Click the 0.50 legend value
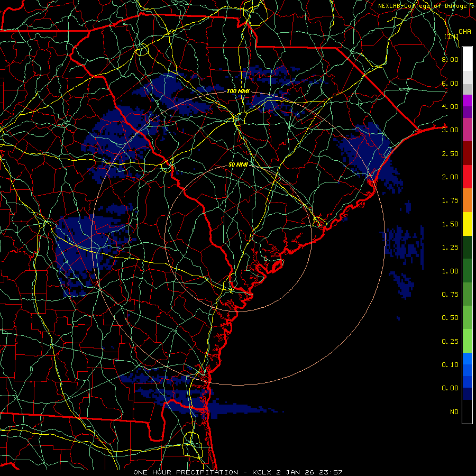The height and width of the screenshot is (476, 476). [x=450, y=318]
